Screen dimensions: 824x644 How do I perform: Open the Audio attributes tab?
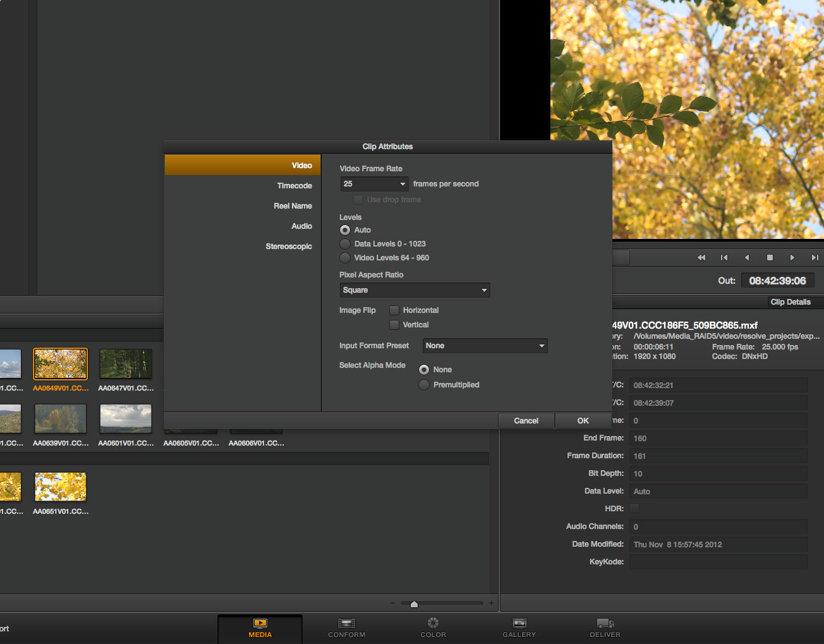[x=301, y=226]
